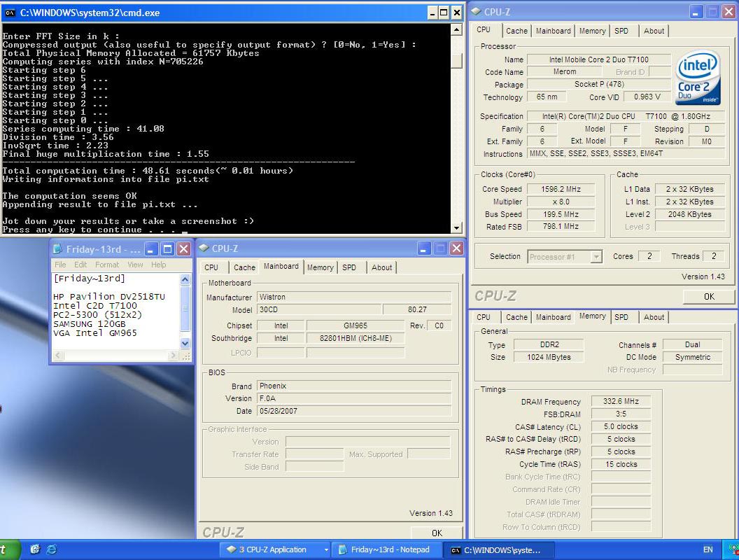Screen dimensions: 739x560
Task: Maximize the cmd.exe window
Action: point(444,13)
